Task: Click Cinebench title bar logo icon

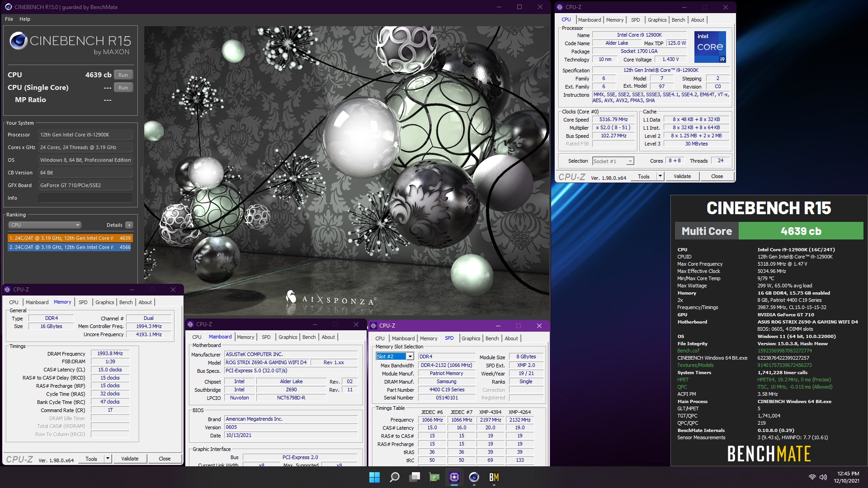Action: coord(8,7)
